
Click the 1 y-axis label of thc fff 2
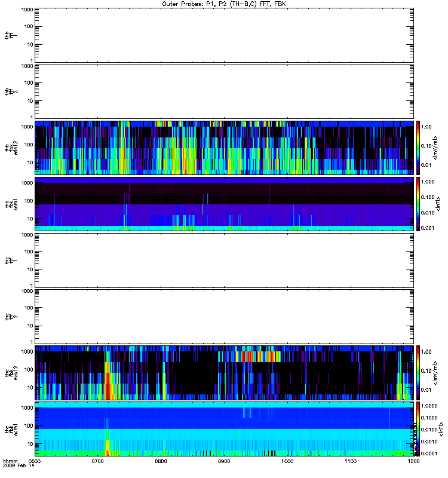tap(32, 342)
